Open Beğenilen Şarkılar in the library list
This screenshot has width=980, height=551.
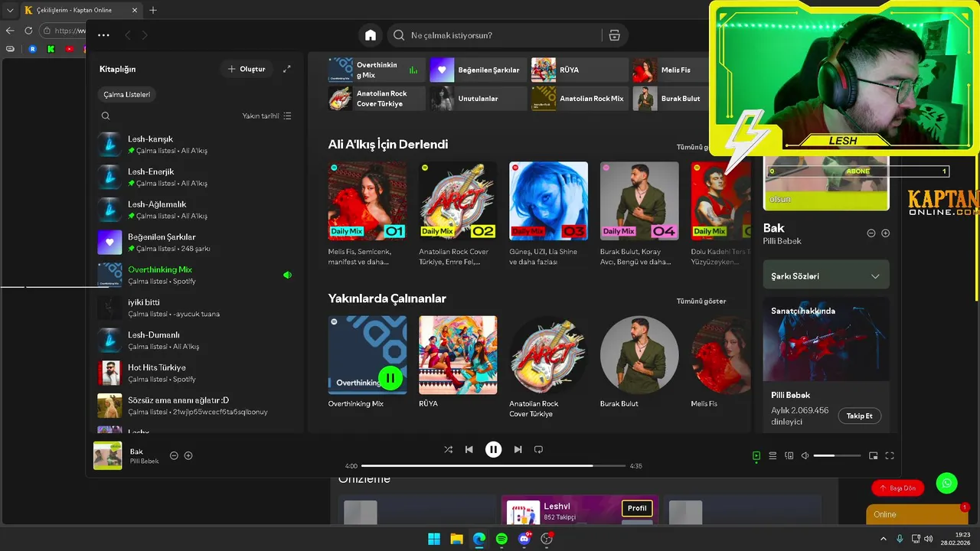click(x=195, y=243)
